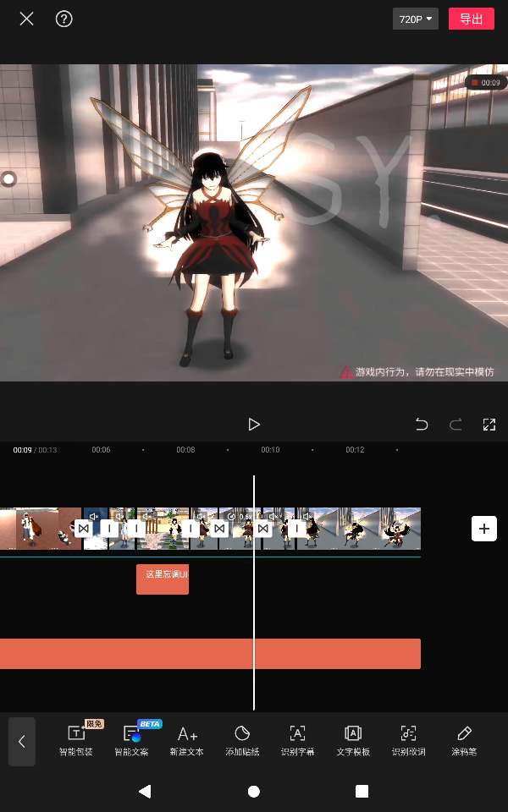Viewport: 508px width, 812px height.
Task: Open the help question-mark icon
Action: pos(63,19)
